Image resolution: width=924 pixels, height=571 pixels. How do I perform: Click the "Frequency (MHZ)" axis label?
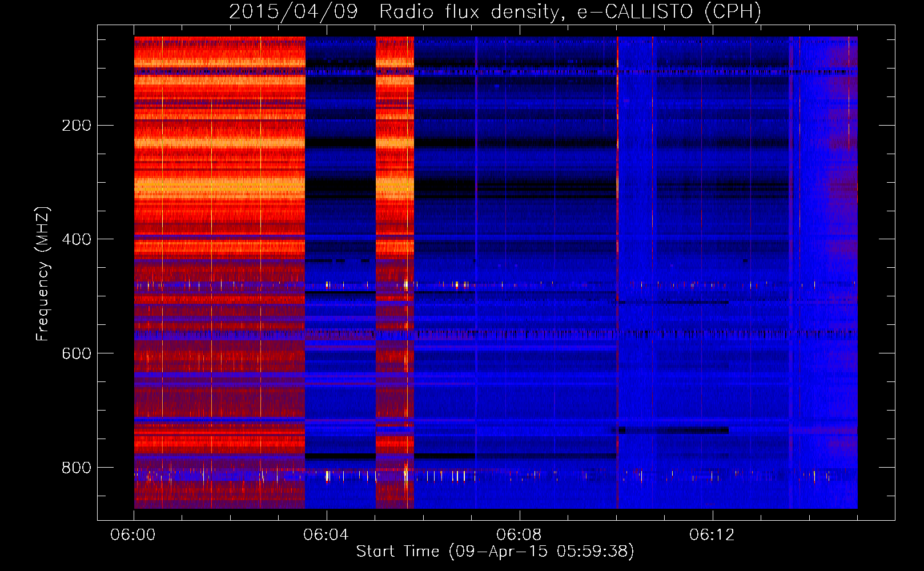42,274
